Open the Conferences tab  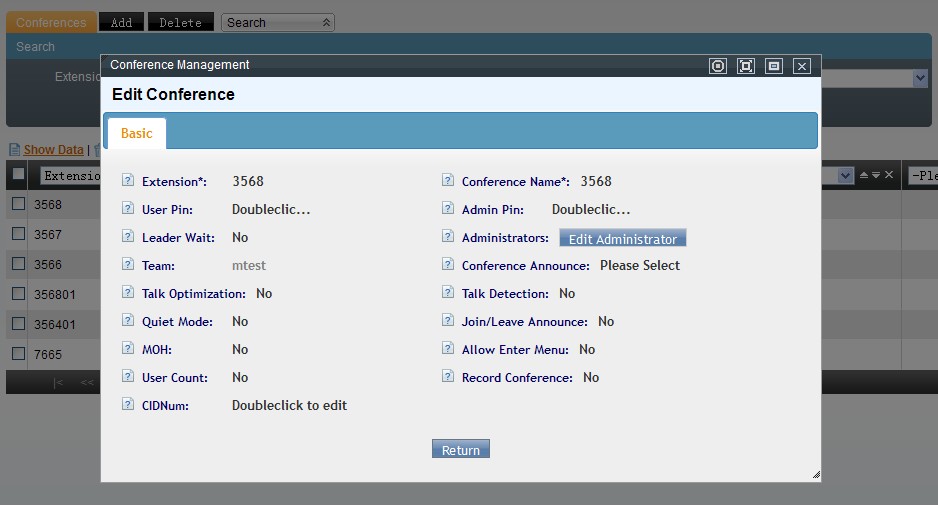coord(51,22)
